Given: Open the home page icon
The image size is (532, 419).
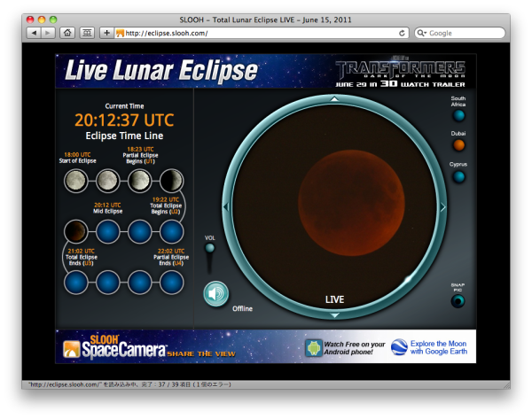Looking at the screenshot, I should [x=67, y=33].
